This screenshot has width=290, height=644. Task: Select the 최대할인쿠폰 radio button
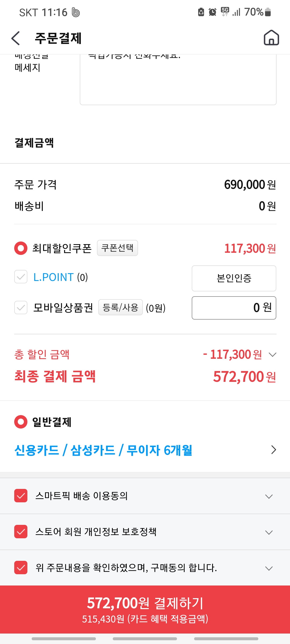coord(21,248)
